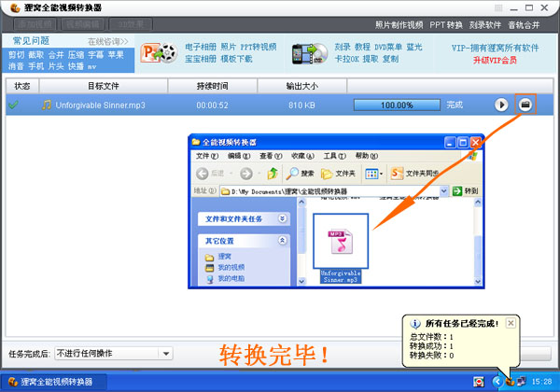The image size is (560, 392).
Task: Click 升级VIP会员 link
Action: point(495,60)
